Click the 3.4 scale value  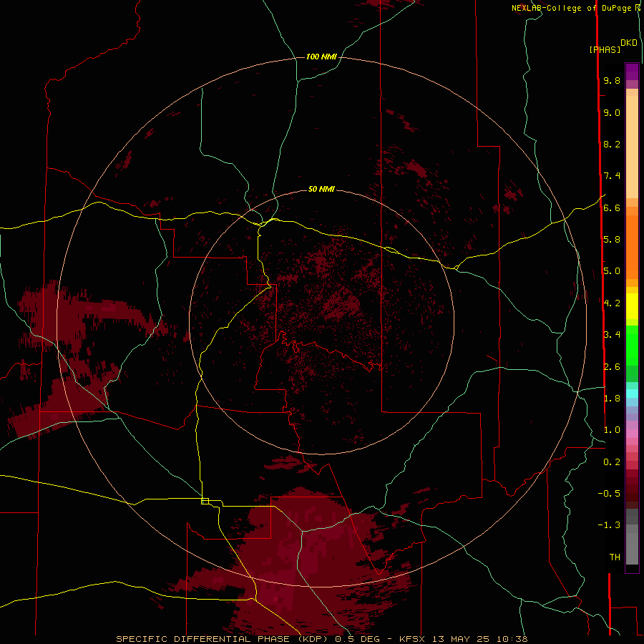612,335
